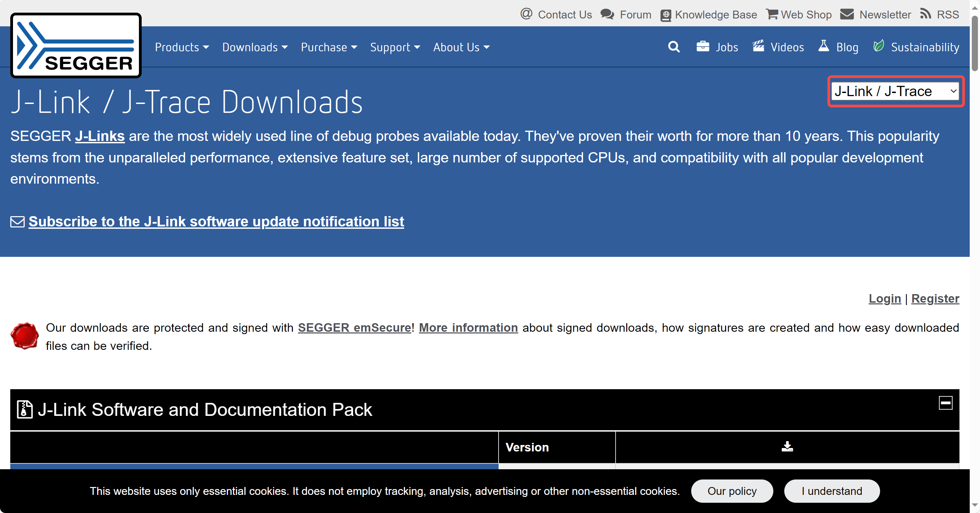The image size is (980, 513).
Task: Click the SEGGER logo
Action: 76,45
